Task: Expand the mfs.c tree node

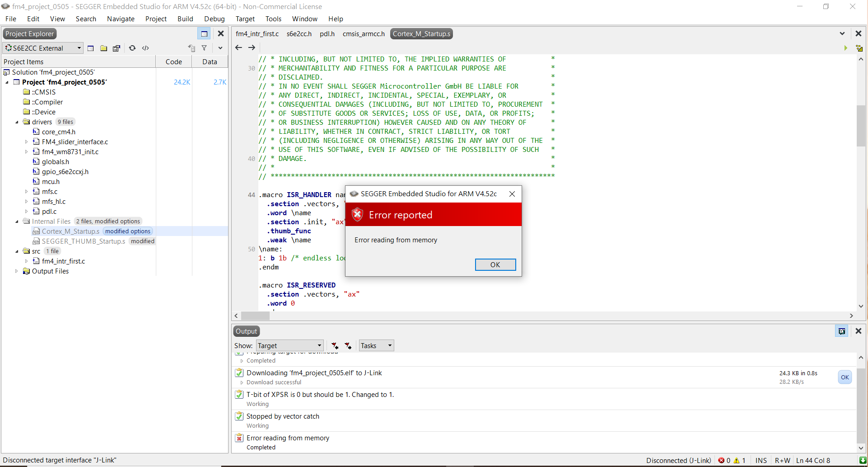Action: [x=27, y=192]
